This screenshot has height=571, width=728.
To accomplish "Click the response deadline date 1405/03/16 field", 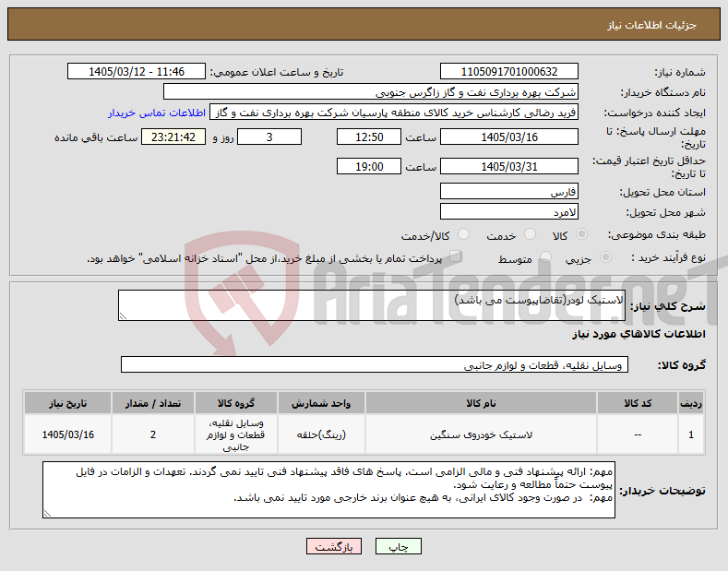I will tap(508, 137).
